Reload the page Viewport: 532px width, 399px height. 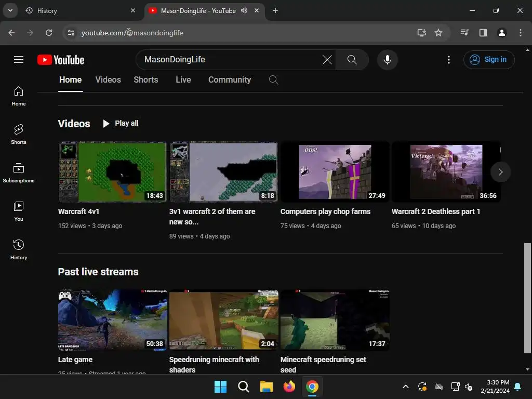[49, 33]
